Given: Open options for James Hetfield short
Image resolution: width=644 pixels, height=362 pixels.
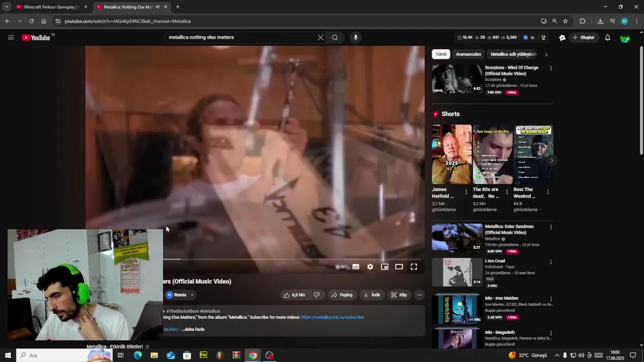Looking at the screenshot, I should tap(466, 192).
